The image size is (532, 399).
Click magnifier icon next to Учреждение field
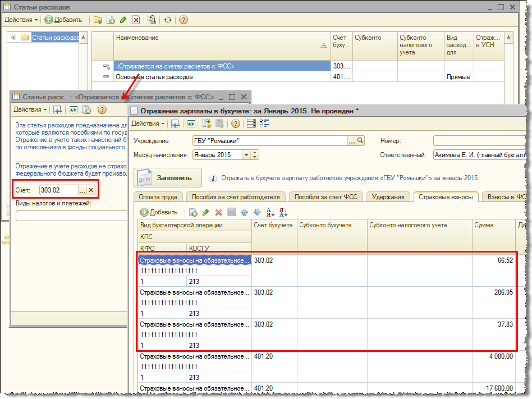[361, 140]
